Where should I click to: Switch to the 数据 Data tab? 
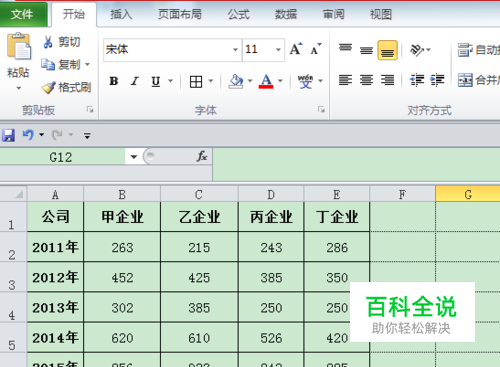(286, 14)
